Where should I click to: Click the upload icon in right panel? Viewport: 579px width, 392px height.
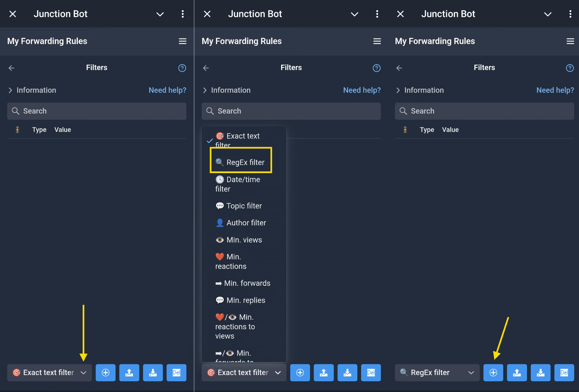(x=517, y=372)
